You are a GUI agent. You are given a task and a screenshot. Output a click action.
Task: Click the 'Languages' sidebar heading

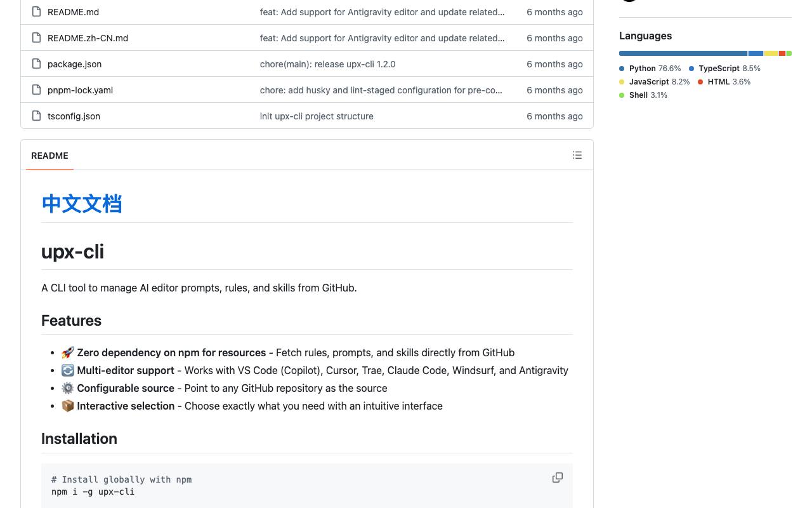click(x=645, y=36)
